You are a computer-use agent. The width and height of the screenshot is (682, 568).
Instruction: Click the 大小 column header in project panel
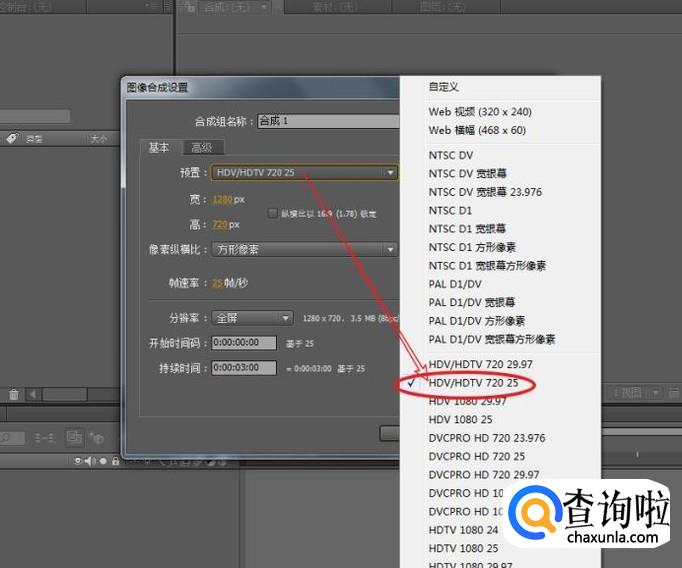pos(98,139)
